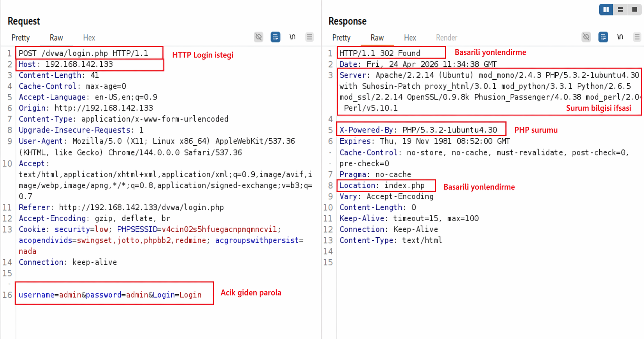
Task: Click the Content-Length: 0 response header
Action: (x=378, y=207)
